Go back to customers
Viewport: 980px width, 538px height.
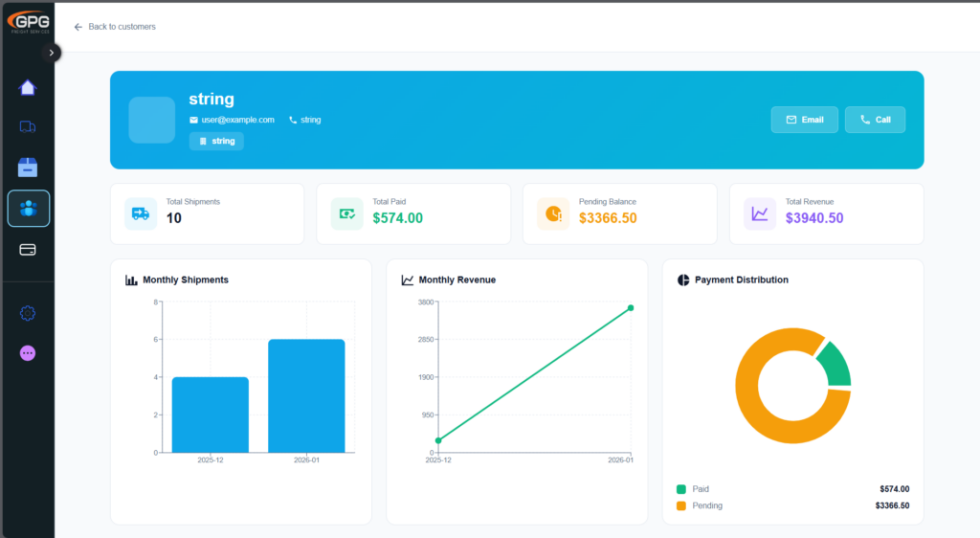(114, 27)
